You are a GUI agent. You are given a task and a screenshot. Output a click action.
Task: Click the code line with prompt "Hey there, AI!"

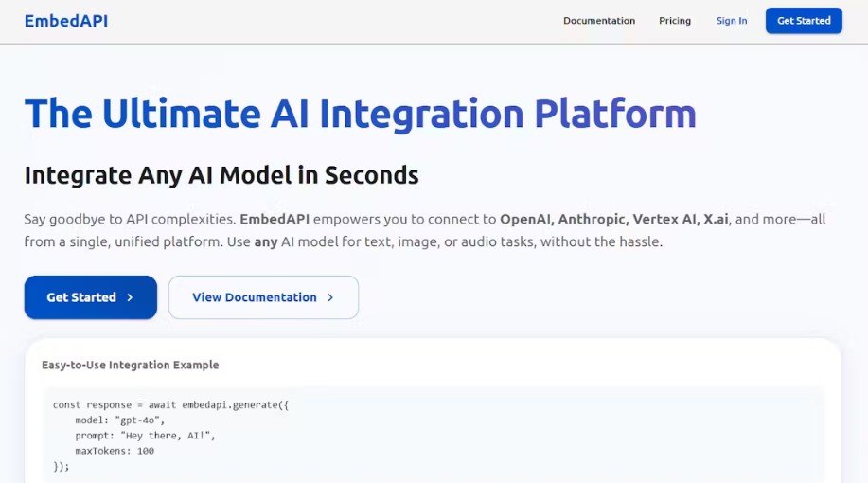[x=145, y=436]
